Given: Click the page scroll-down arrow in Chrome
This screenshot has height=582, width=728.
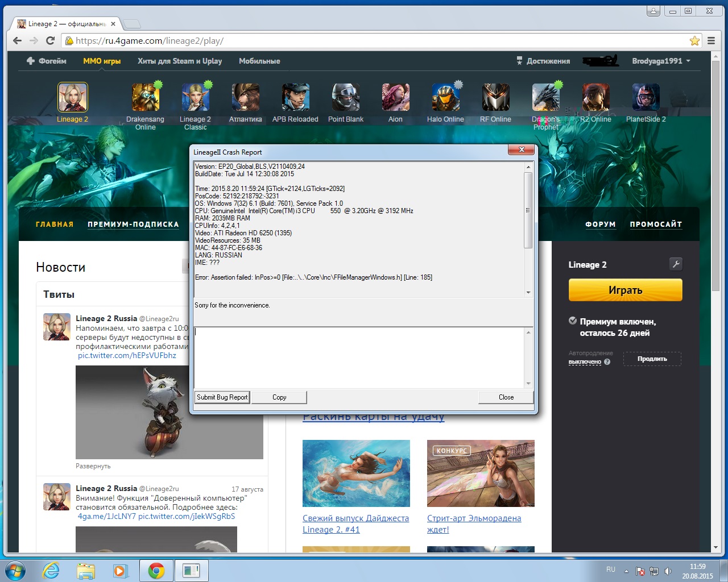Looking at the screenshot, I should [715, 548].
